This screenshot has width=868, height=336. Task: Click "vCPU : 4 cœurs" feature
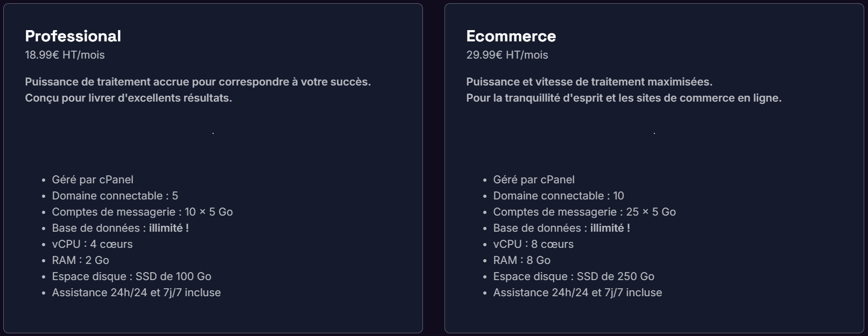click(x=92, y=244)
